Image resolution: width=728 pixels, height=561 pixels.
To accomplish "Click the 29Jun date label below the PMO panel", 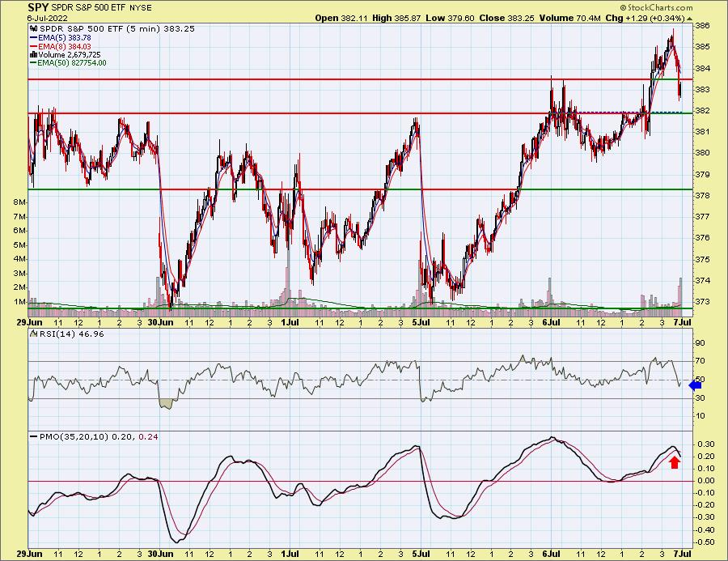I will point(29,554).
